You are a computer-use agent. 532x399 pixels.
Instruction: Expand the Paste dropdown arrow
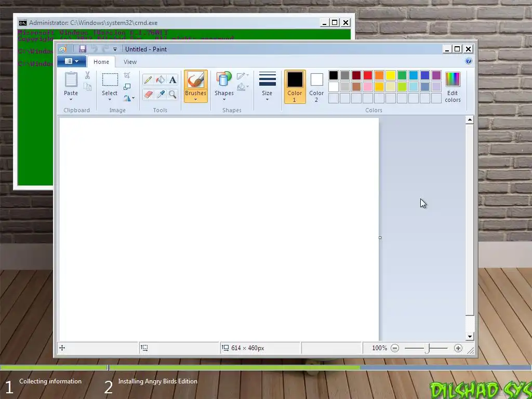(x=71, y=99)
